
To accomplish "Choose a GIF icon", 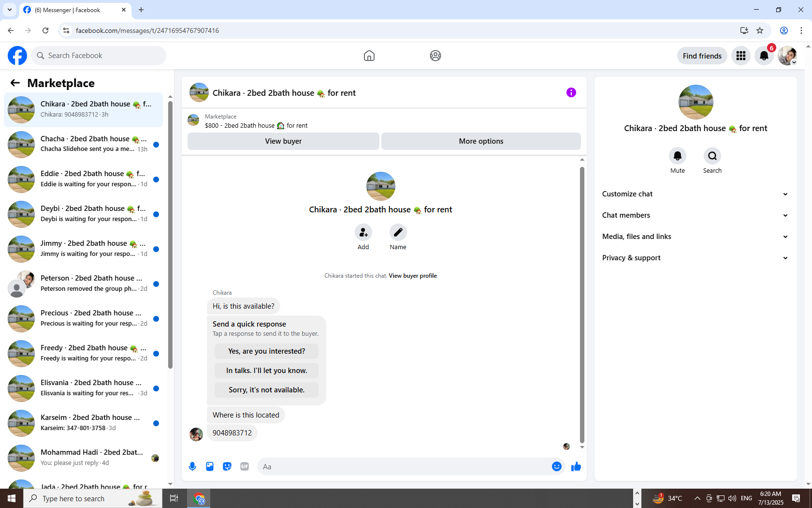I will 245,466.
